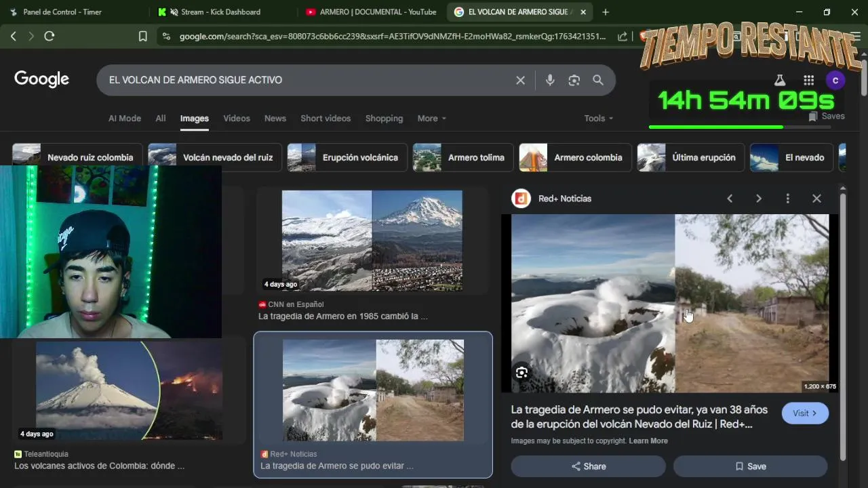Click the Visit button
868x488 pixels.
pyautogui.click(x=805, y=413)
